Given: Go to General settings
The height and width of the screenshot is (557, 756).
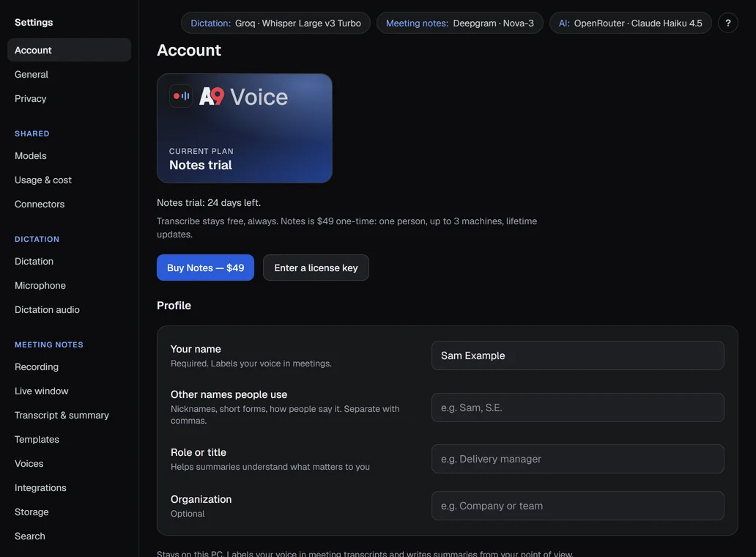Looking at the screenshot, I should click(x=31, y=74).
